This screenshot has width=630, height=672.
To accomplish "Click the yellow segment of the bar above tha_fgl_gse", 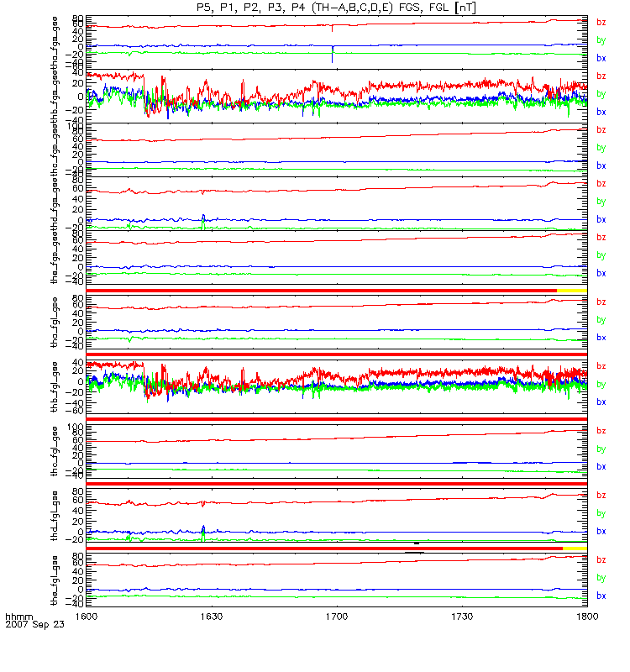I will 572,291.
